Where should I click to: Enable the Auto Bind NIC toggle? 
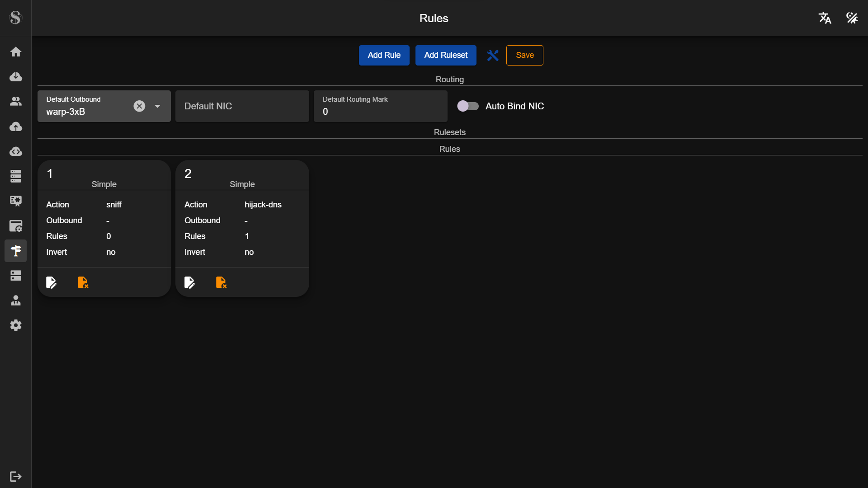[468, 106]
